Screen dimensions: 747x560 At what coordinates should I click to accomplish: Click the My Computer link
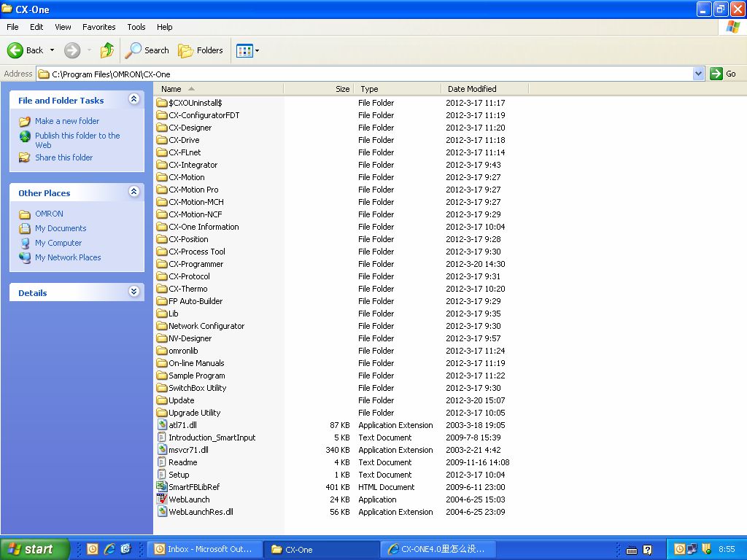(x=58, y=243)
